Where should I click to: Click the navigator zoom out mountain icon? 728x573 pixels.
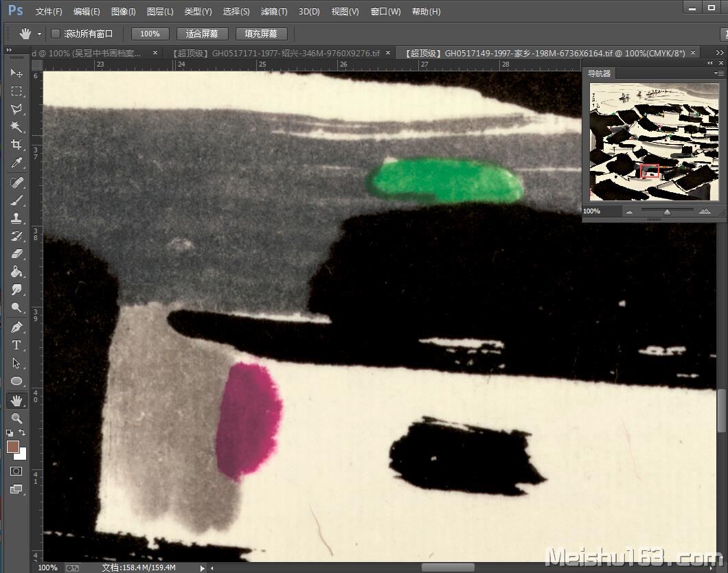630,211
